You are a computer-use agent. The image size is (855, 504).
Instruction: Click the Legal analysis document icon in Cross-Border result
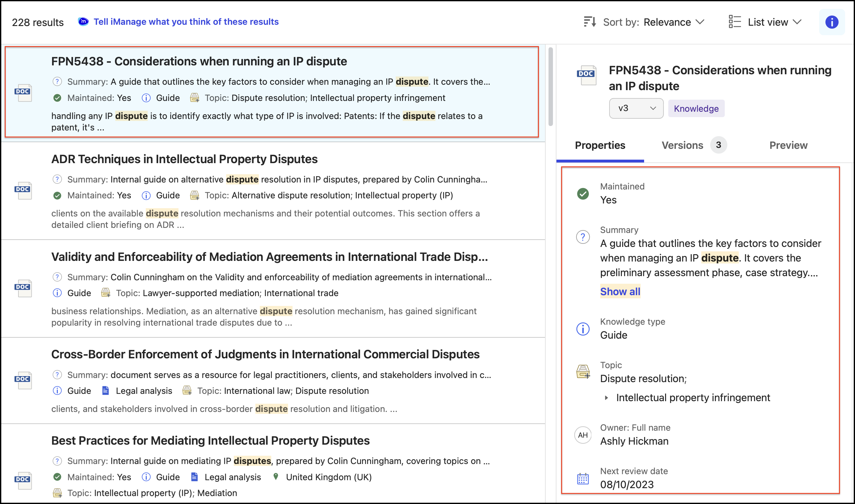coord(106,391)
